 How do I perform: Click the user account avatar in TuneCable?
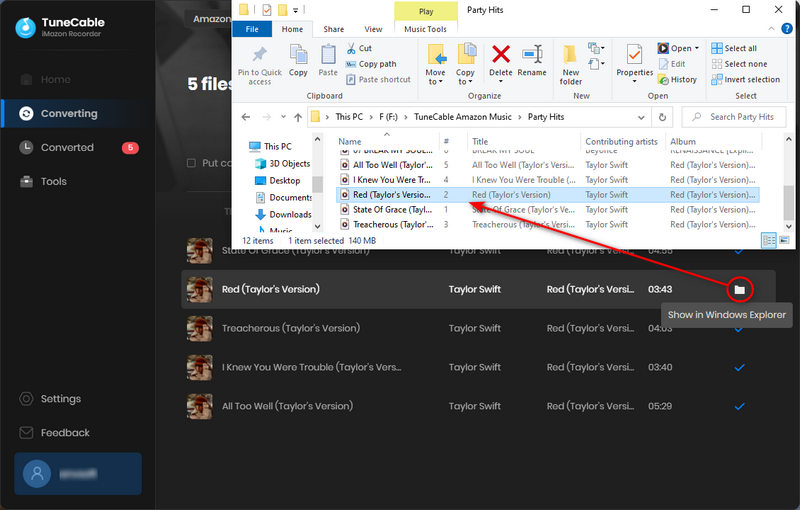(x=37, y=473)
